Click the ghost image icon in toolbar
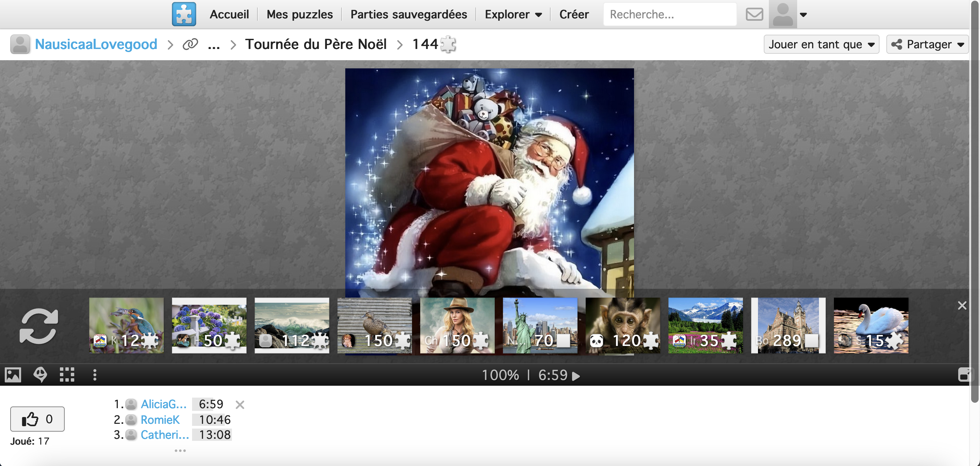The image size is (980, 466). click(x=40, y=375)
